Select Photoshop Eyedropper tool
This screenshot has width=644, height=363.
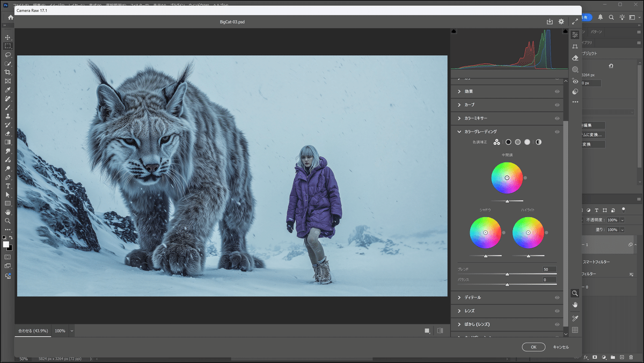[8, 90]
